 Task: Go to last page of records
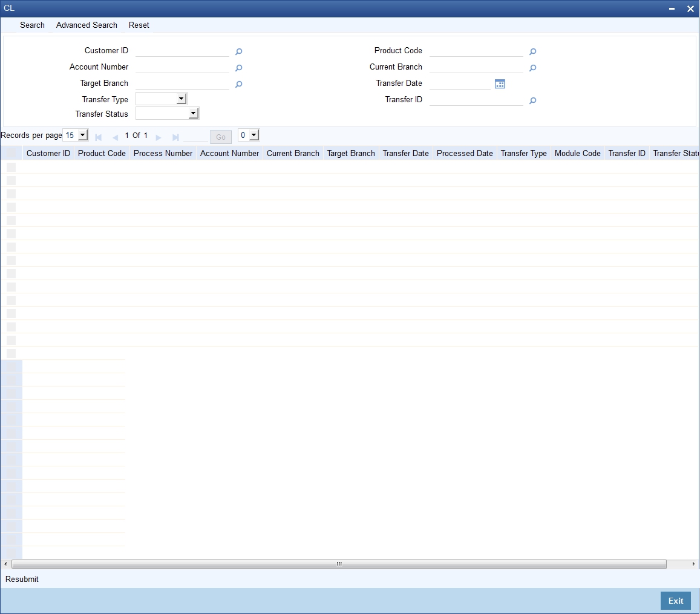175,137
